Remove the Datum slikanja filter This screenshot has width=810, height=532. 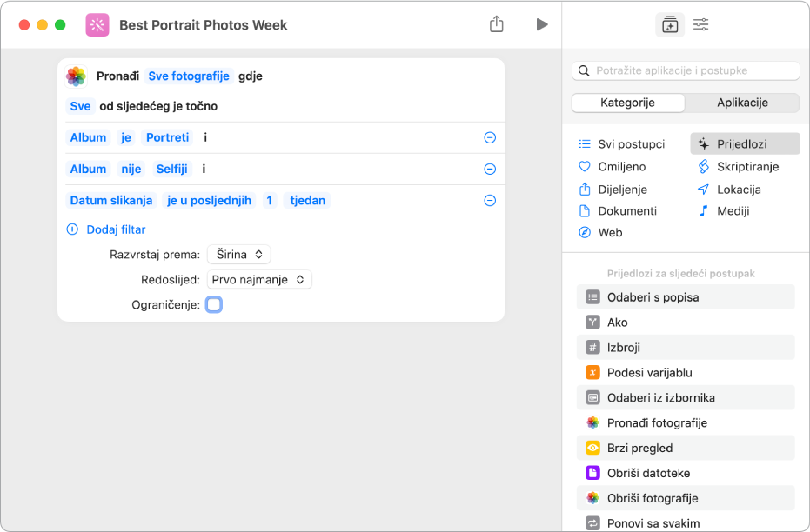click(490, 200)
